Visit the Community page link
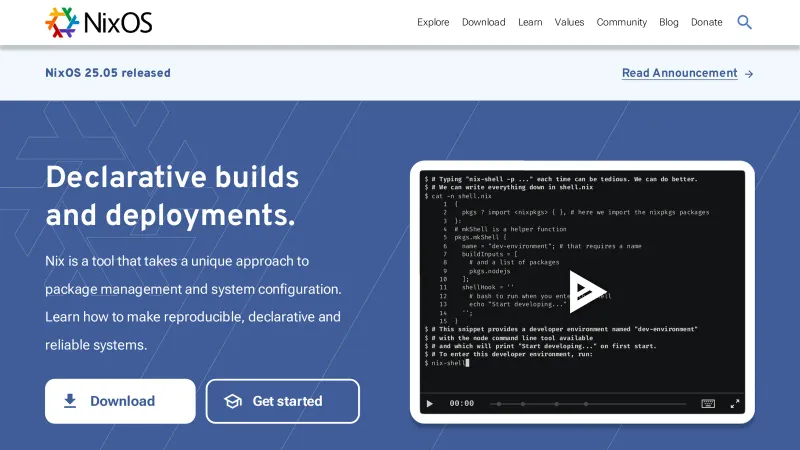 click(x=621, y=22)
